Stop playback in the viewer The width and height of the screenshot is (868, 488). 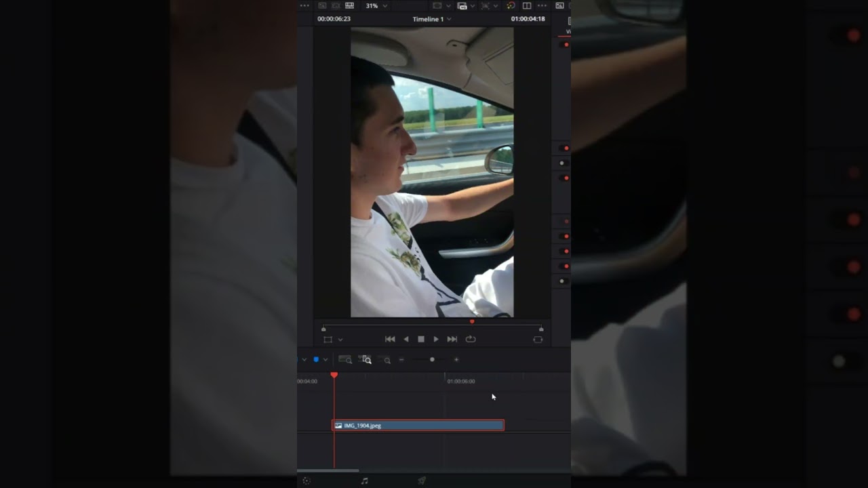tap(421, 339)
